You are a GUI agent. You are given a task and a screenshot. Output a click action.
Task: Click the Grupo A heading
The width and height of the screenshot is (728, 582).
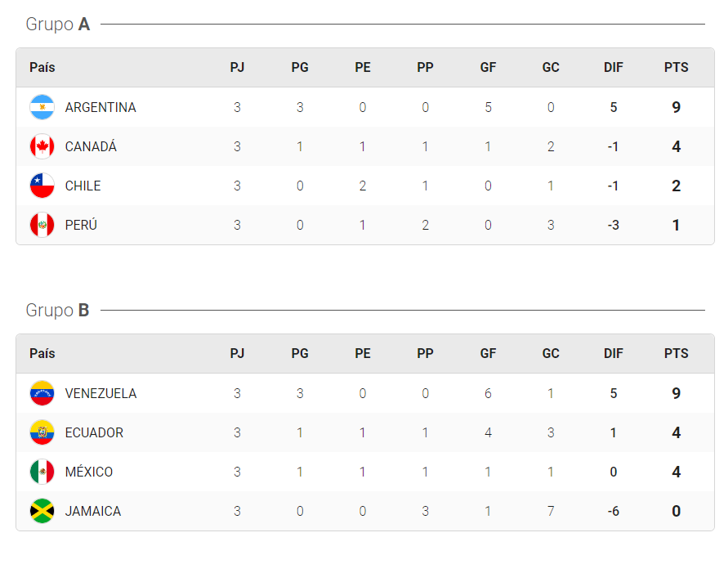[57, 25]
